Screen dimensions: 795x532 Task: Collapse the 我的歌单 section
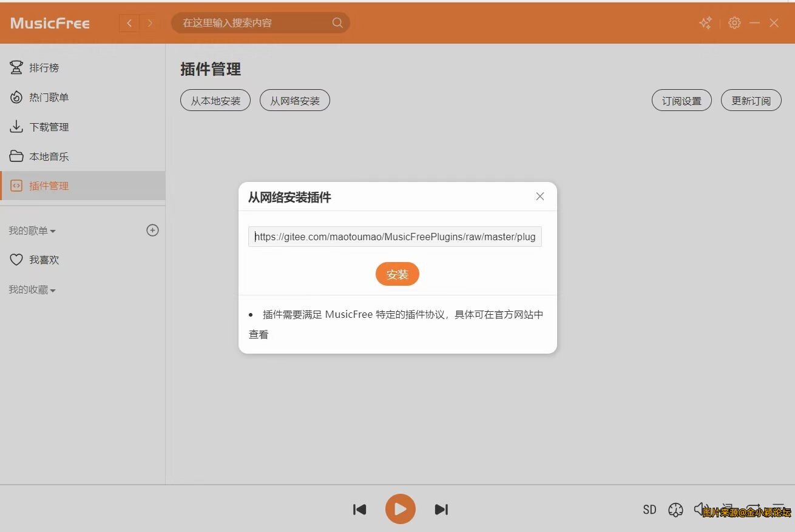point(32,231)
